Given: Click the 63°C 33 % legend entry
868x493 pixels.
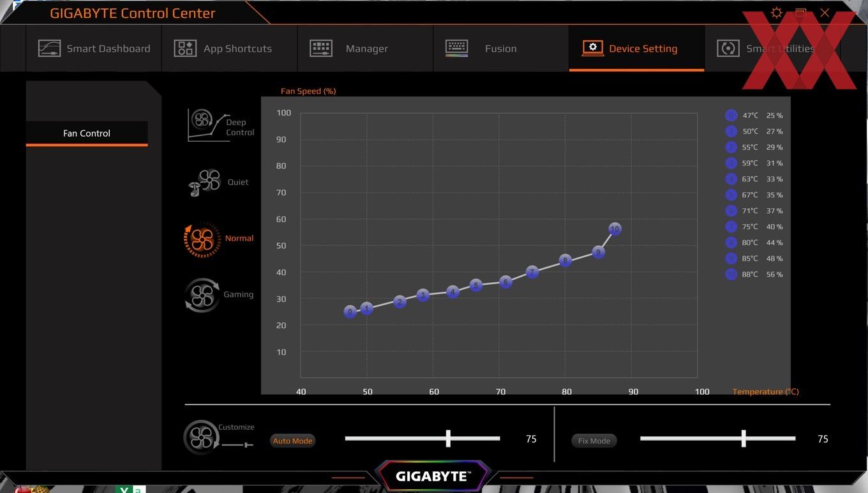Looking at the screenshot, I should 754,179.
